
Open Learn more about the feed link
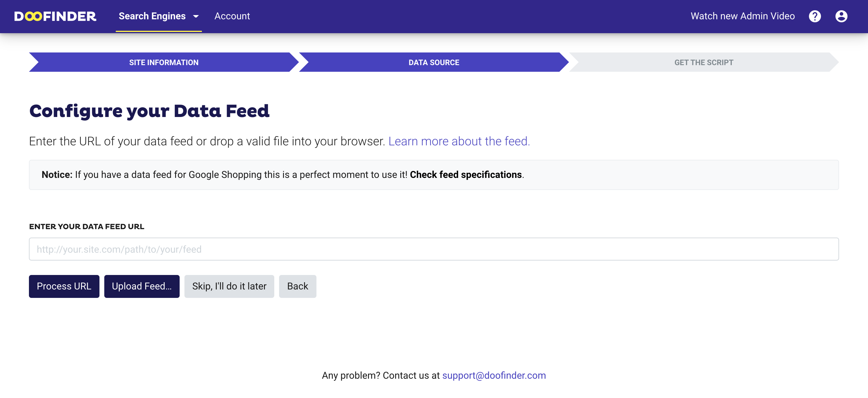click(x=459, y=141)
